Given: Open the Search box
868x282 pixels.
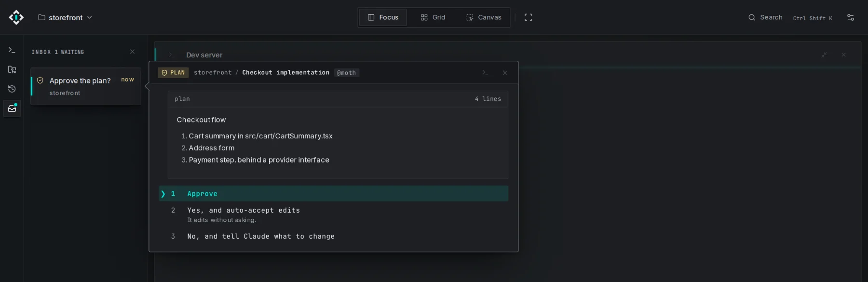Looking at the screenshot, I should coord(765,17).
